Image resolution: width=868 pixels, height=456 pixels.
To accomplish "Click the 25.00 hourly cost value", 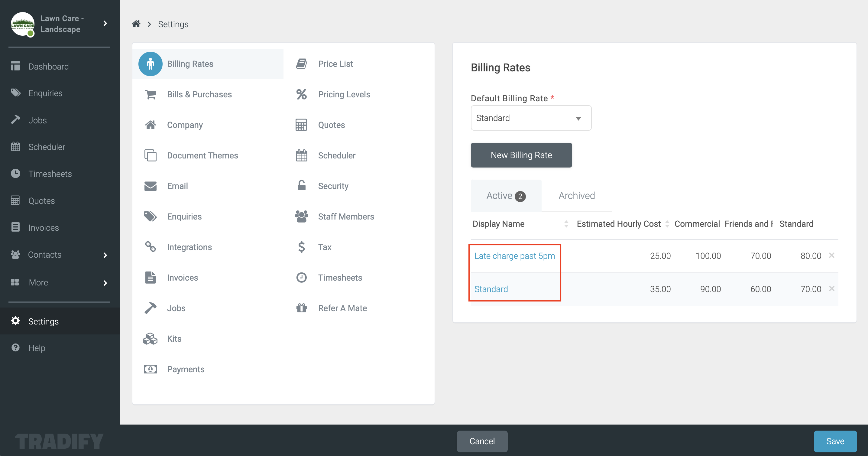I will (x=660, y=256).
